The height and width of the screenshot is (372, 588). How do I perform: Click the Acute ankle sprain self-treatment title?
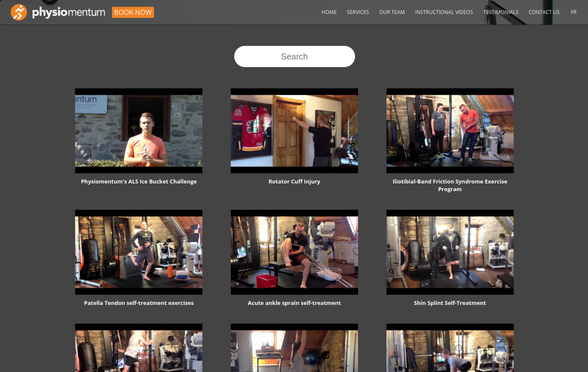(x=294, y=303)
